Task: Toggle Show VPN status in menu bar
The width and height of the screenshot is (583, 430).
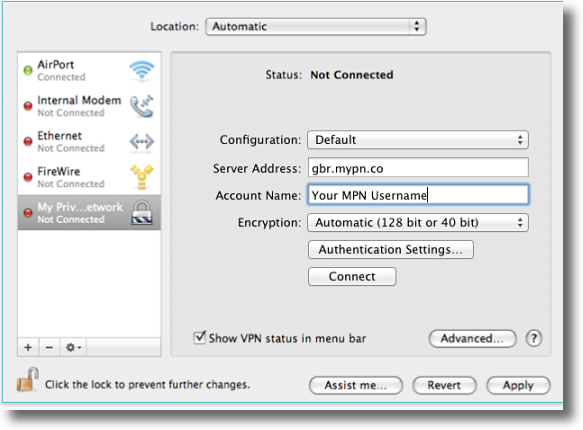Action: click(x=200, y=337)
